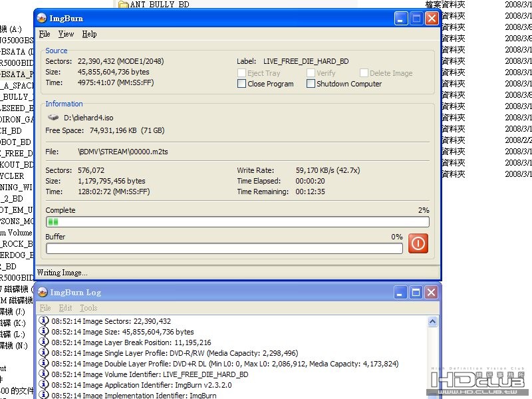Click the Buffer progress bar
Image resolution: width=532 pixels, height=399 pixels.
tap(224, 248)
